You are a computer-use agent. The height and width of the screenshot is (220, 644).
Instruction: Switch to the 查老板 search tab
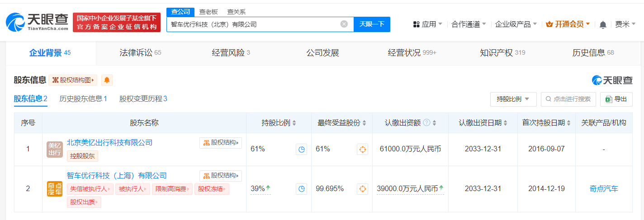(x=208, y=12)
